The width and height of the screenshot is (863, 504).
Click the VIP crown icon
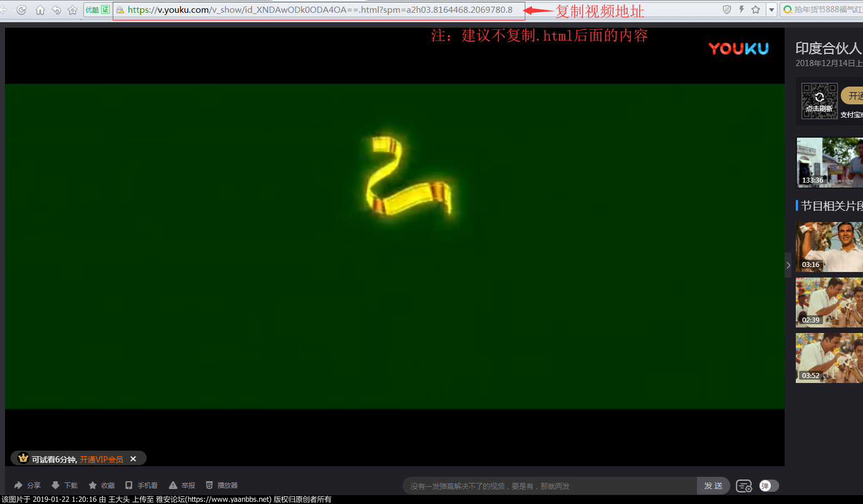point(23,458)
